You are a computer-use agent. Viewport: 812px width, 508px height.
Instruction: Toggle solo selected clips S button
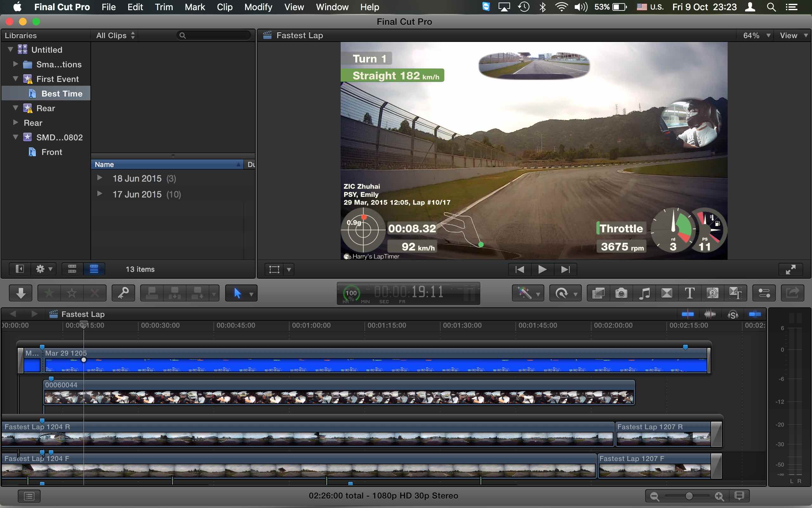[733, 314]
